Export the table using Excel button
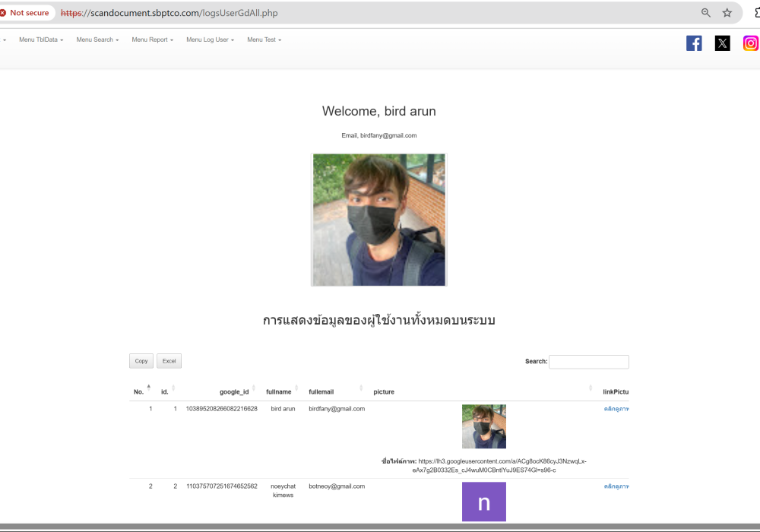The height and width of the screenshot is (532, 760). 169,361
